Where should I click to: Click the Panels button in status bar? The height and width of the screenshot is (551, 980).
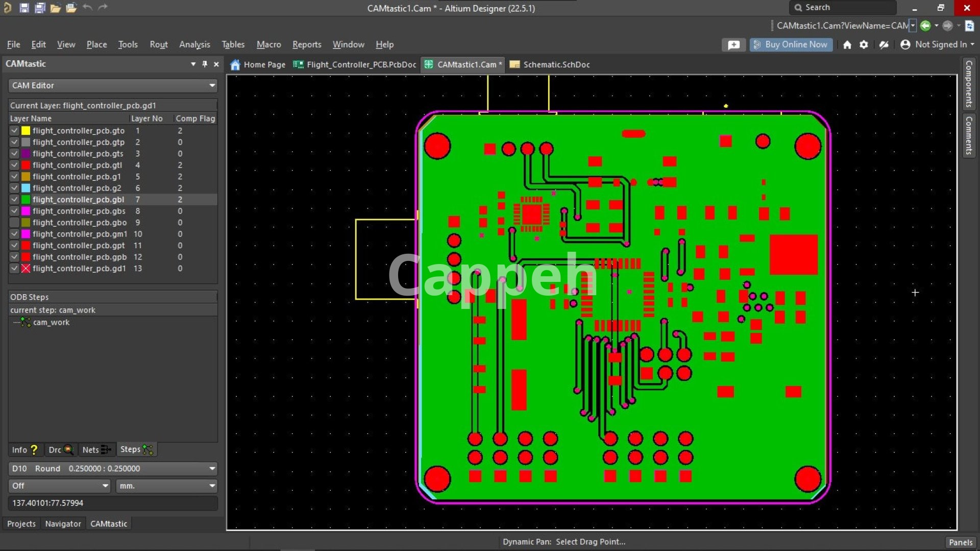tap(960, 542)
